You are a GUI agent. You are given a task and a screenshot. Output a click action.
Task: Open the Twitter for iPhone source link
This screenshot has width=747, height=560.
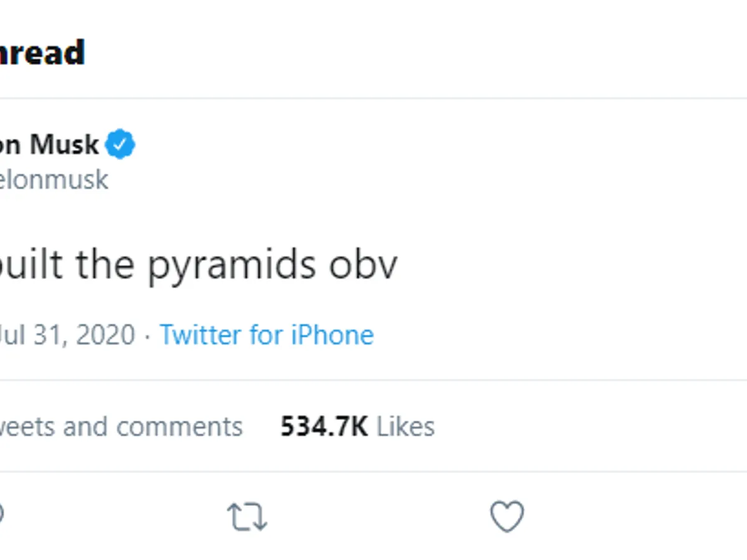[266, 335]
